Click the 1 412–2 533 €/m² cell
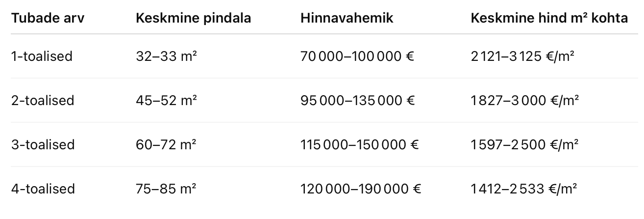Viewport: 644px width, 219px height. pyautogui.click(x=524, y=189)
